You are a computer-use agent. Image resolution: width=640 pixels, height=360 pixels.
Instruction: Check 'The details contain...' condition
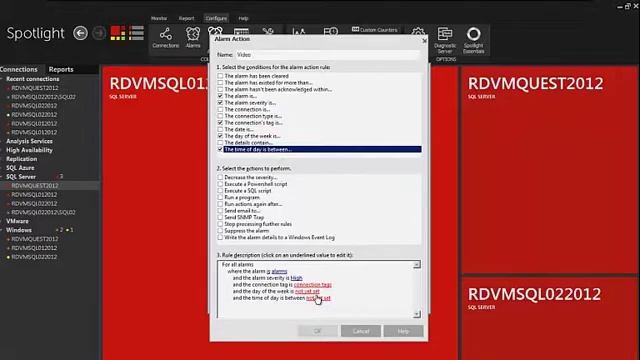[x=220, y=143]
